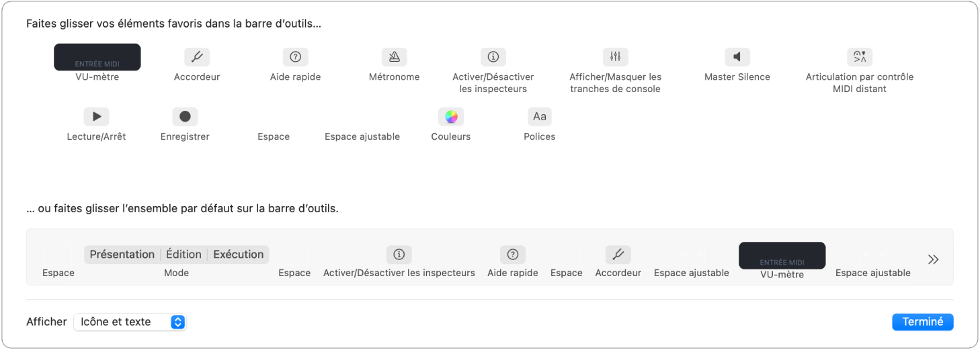This screenshot has height=350, width=980.
Task: Click the Activer/Désactiver les inspecteurs info icon in the top palette
Action: pos(493,56)
